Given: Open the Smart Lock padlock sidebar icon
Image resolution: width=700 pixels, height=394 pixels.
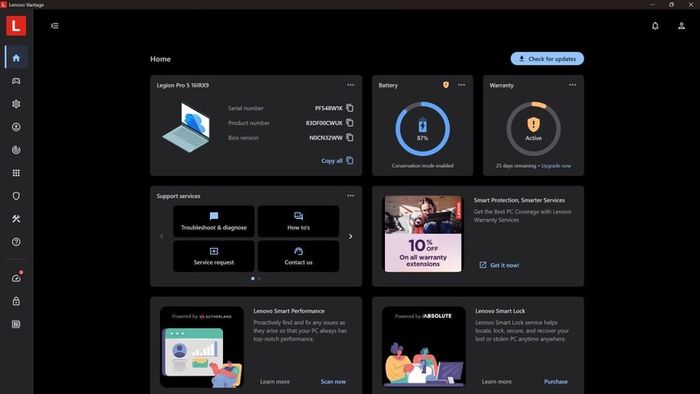Looking at the screenshot, I should pyautogui.click(x=16, y=301).
